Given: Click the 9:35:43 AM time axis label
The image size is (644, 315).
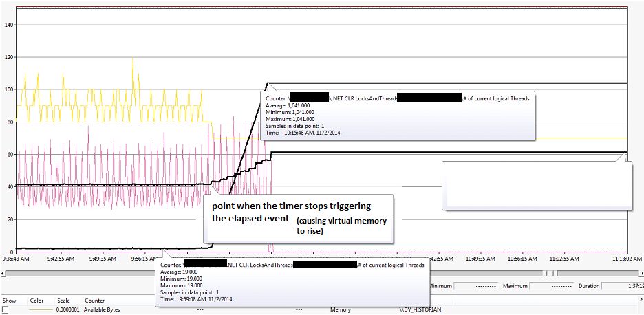Looking at the screenshot, I should (x=16, y=259).
